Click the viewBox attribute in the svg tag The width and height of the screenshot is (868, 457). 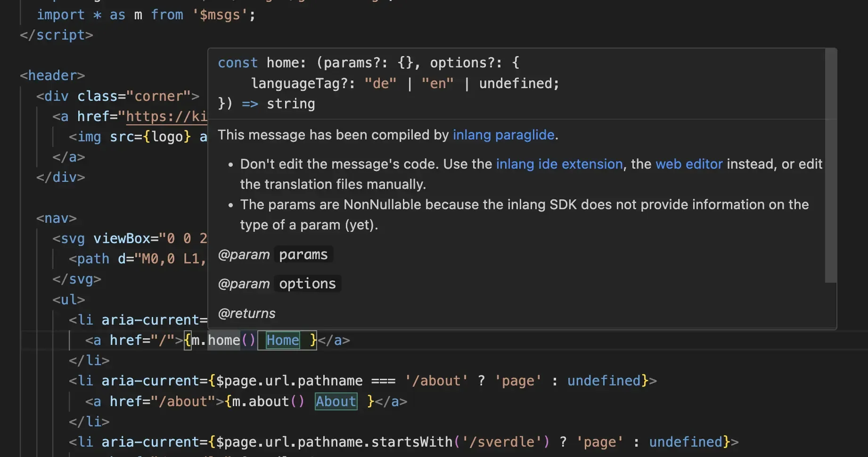122,238
